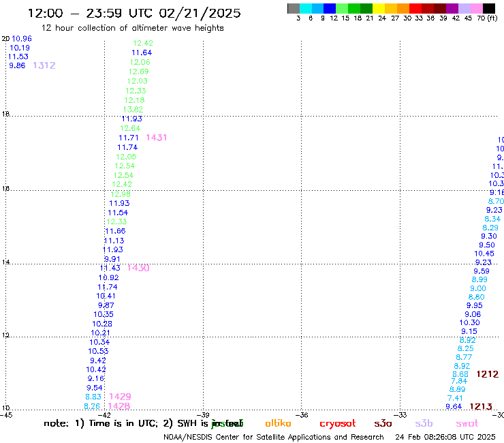Click the s3a time label 1212
The image size is (504, 443).
click(x=487, y=374)
